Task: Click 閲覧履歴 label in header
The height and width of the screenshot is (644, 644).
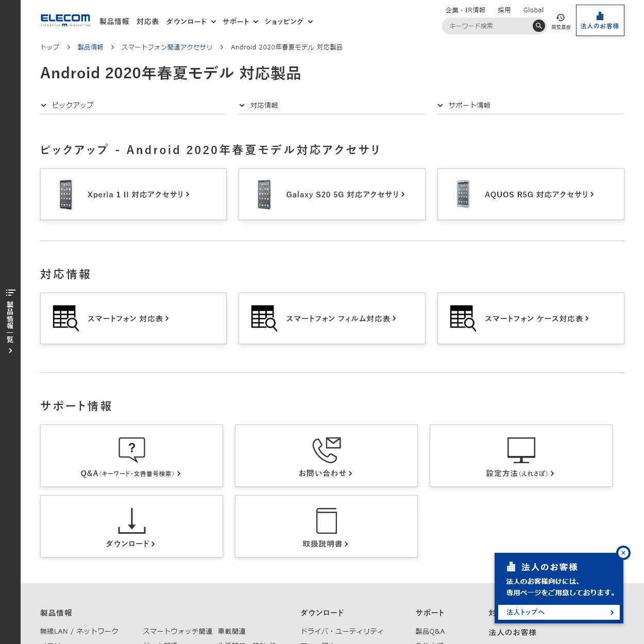Action: (x=561, y=27)
